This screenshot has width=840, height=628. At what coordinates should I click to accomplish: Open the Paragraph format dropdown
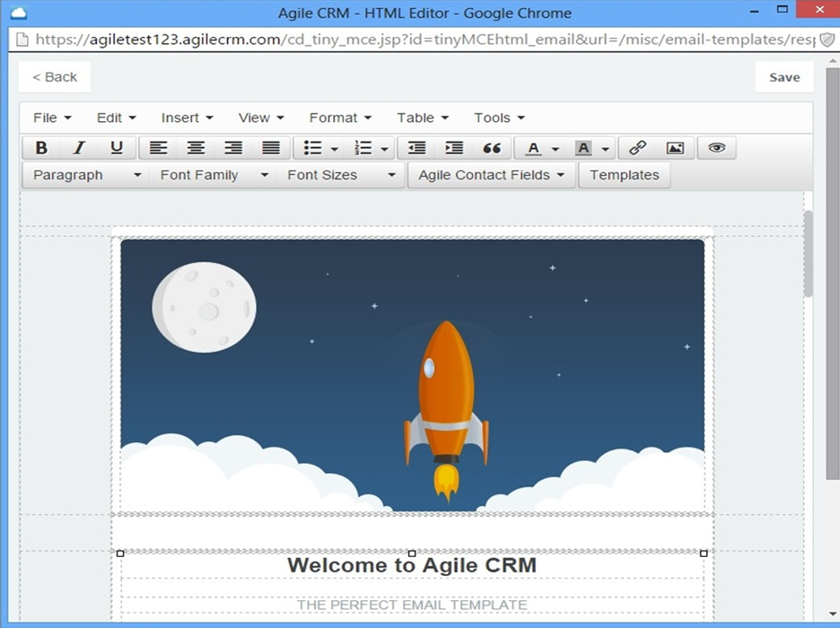pyautogui.click(x=87, y=175)
